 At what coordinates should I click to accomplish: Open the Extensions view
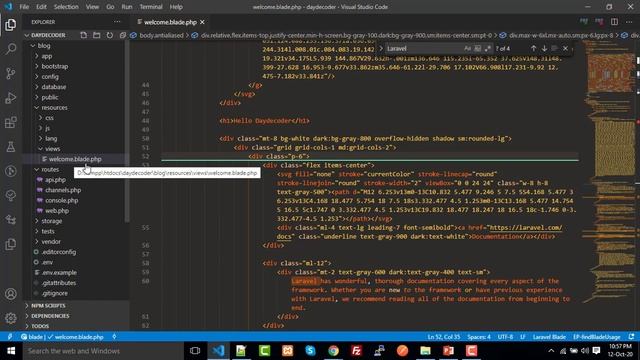[11, 122]
